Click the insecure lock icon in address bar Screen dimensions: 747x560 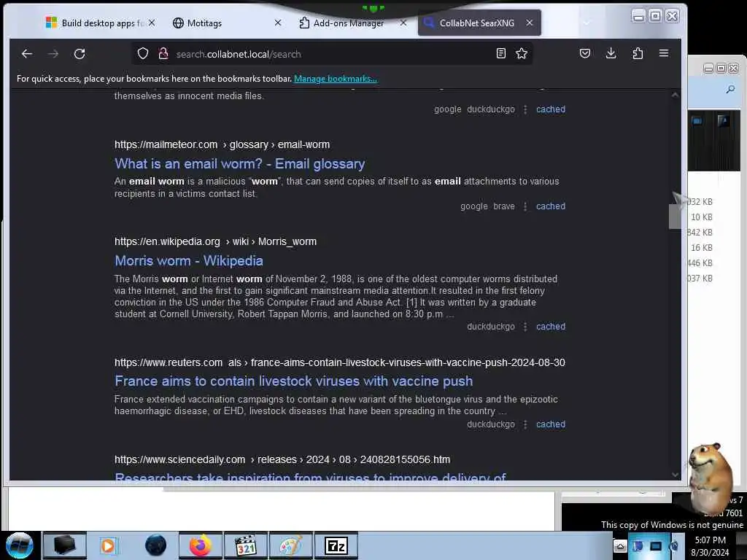163,54
